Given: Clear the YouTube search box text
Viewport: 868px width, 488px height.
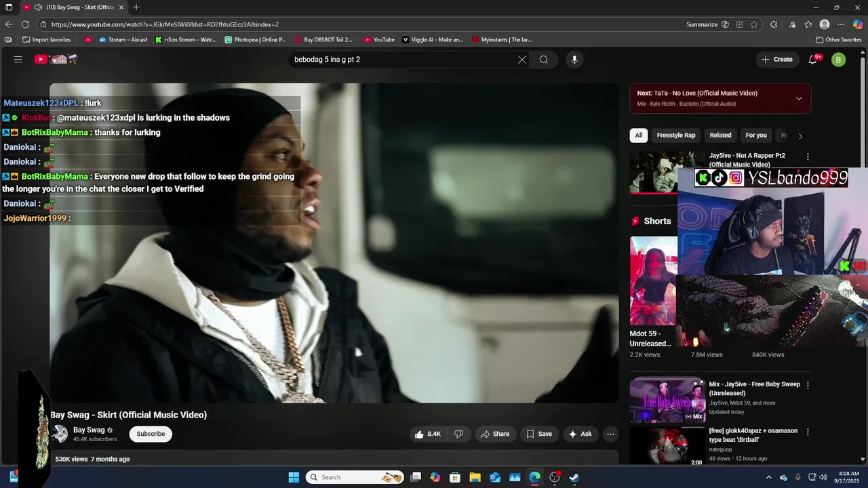Looking at the screenshot, I should coord(521,60).
